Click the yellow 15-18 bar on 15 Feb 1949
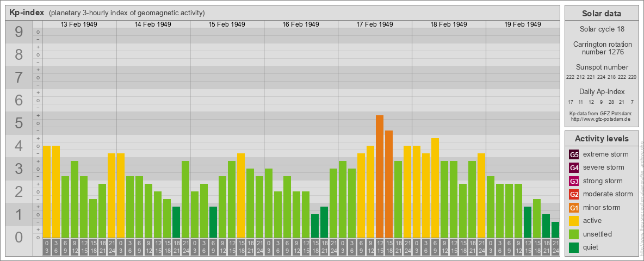This screenshot has height=261, width=644. point(241,196)
